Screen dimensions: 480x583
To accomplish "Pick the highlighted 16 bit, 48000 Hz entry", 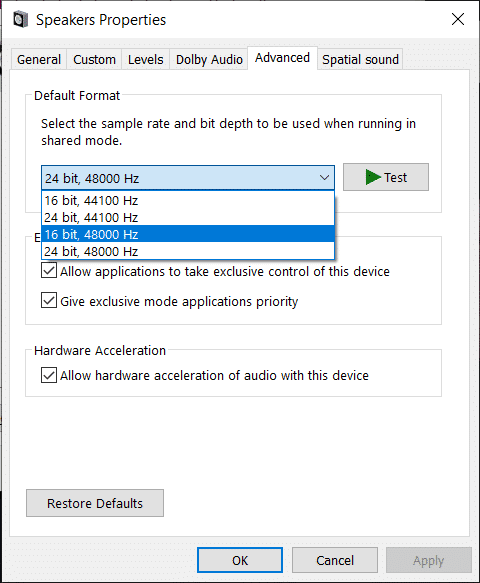I will (188, 234).
